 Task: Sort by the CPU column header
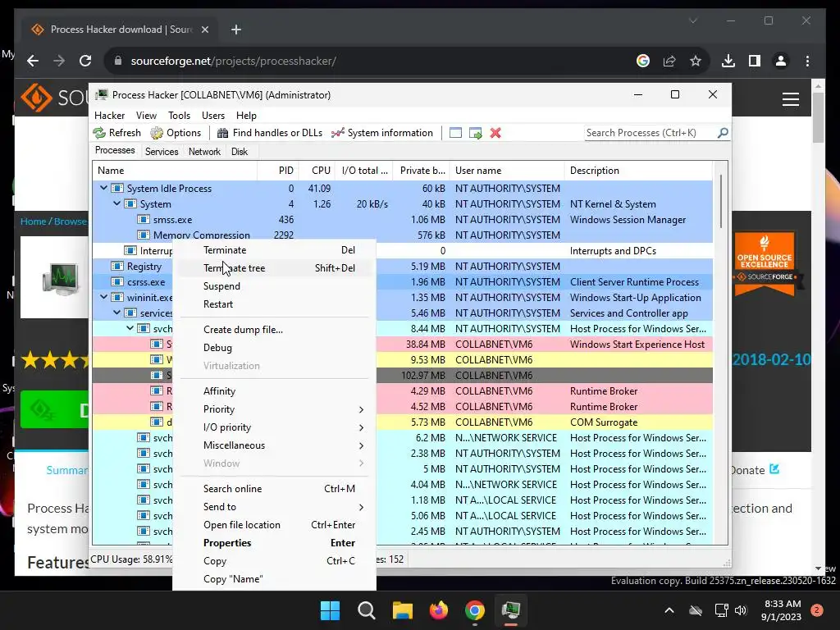pos(317,171)
